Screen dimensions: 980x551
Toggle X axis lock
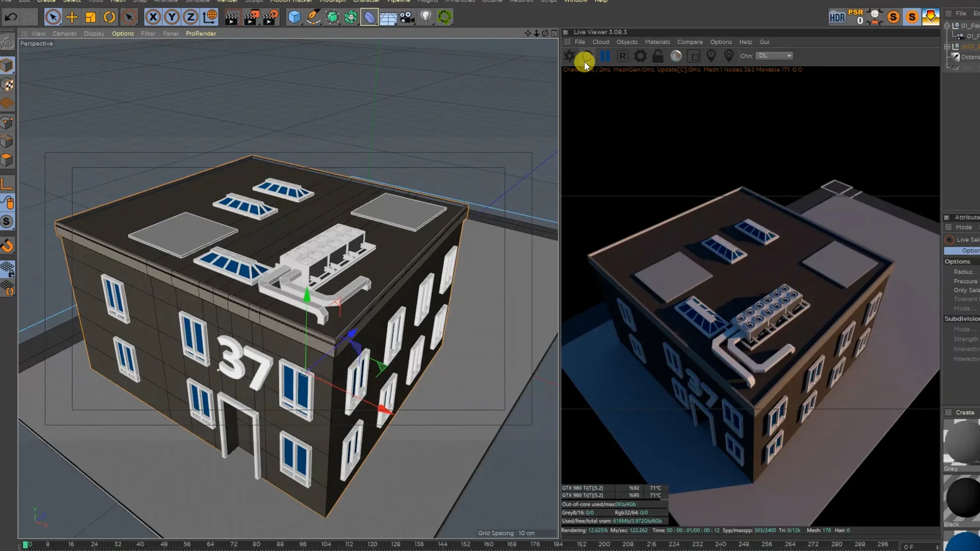pyautogui.click(x=153, y=17)
